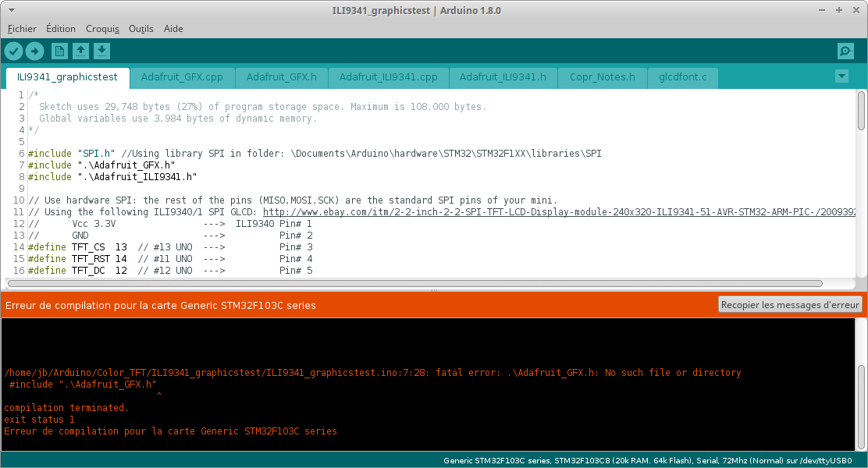Click the fatal error message in console
Viewport: 868px width, 468px height.
click(372, 373)
